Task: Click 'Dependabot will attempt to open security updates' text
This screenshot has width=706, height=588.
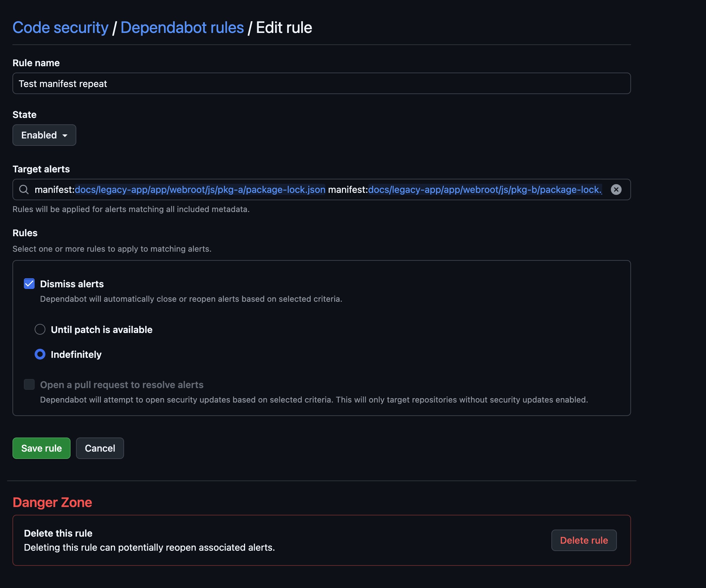Action: (x=314, y=400)
